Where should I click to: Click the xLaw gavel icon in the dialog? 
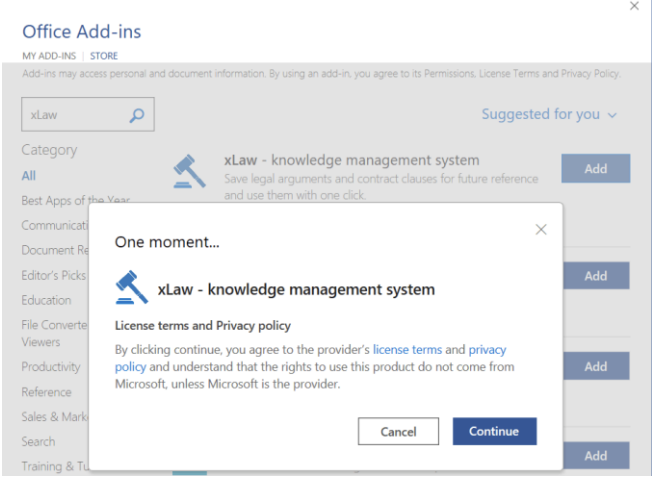coord(132,288)
